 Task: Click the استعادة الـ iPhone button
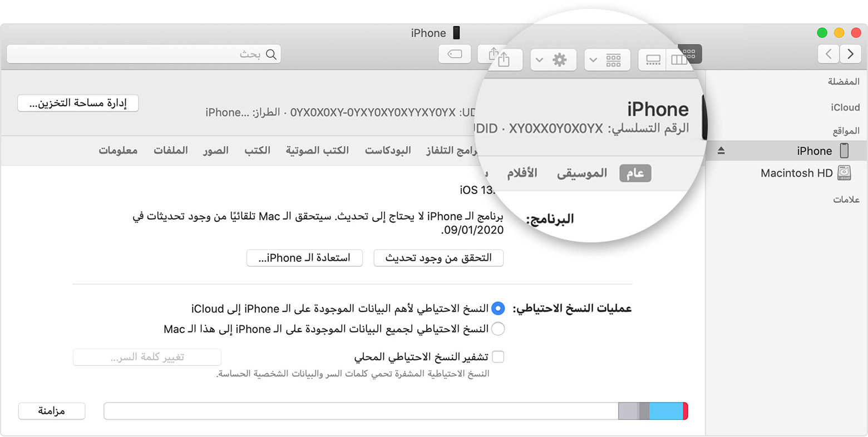pos(304,258)
